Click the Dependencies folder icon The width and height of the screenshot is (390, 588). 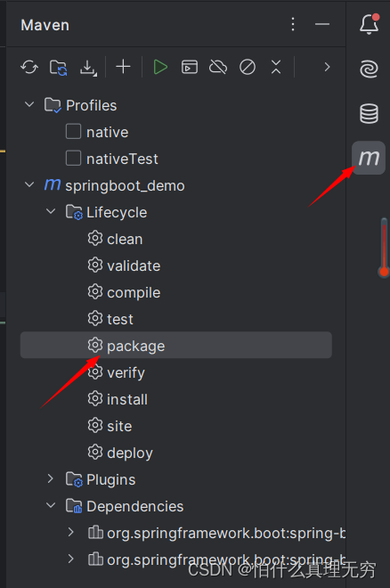click(74, 506)
